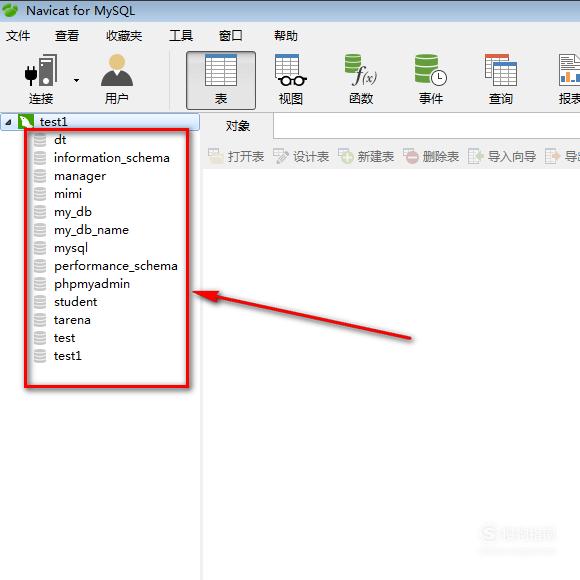
Task: Select the test database
Action: click(64, 338)
